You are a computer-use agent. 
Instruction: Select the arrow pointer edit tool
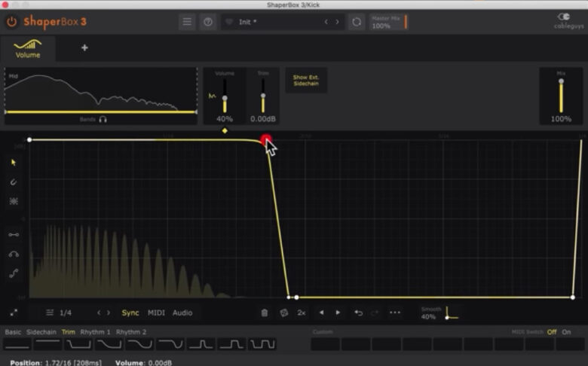[14, 162]
